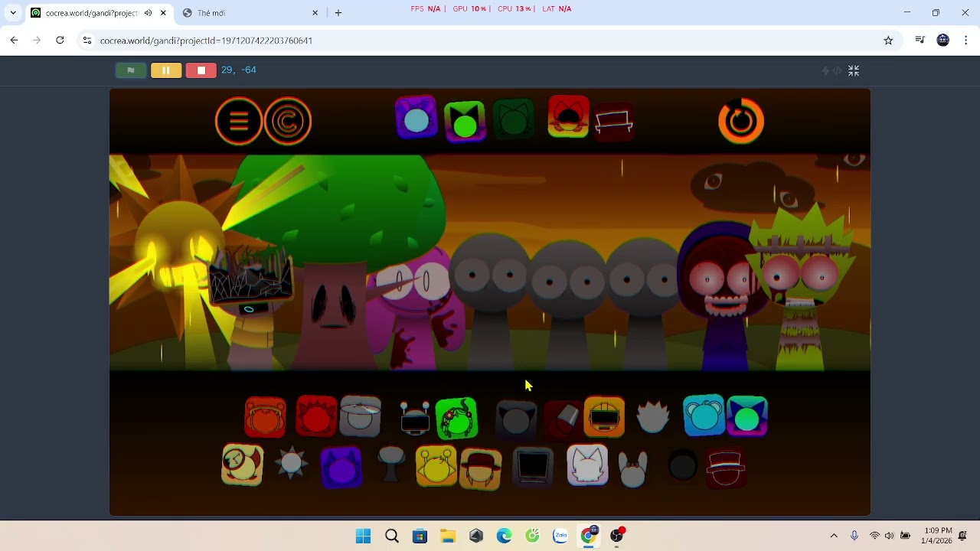
Task: Open a new browser tab
Action: [338, 13]
